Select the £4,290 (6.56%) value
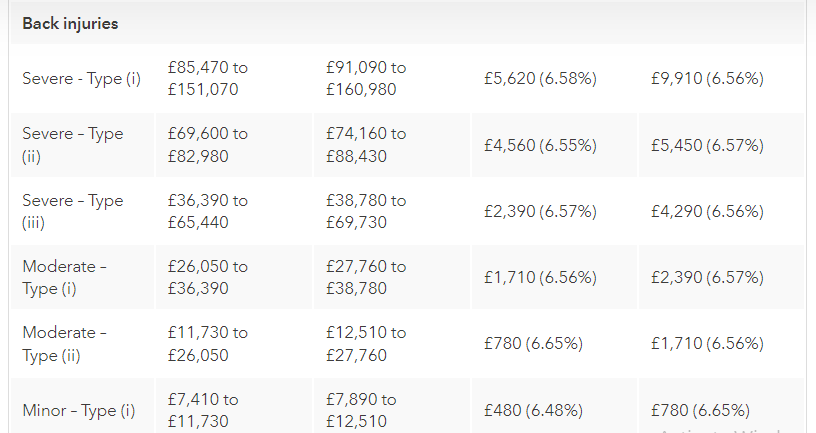816x433 pixels. point(707,211)
